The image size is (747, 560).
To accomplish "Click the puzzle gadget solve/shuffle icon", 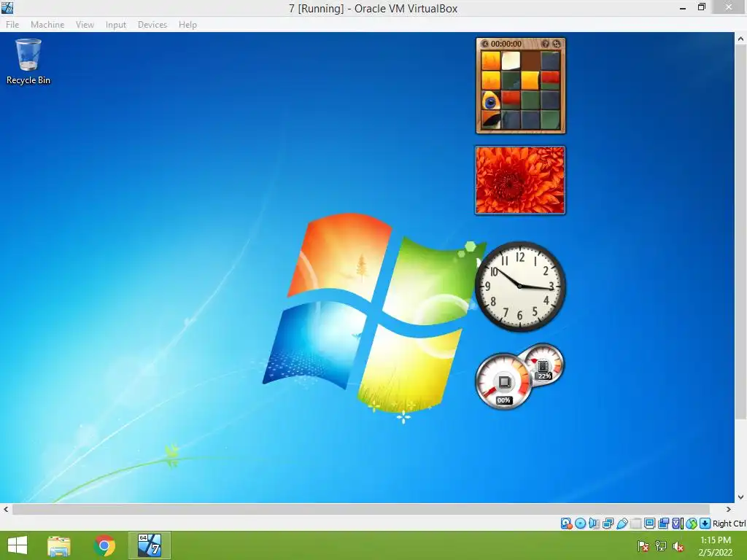I will point(557,44).
